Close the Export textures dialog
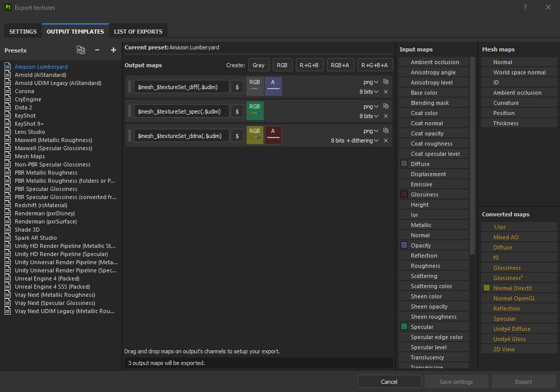The width and height of the screenshot is (560, 392). point(548,8)
